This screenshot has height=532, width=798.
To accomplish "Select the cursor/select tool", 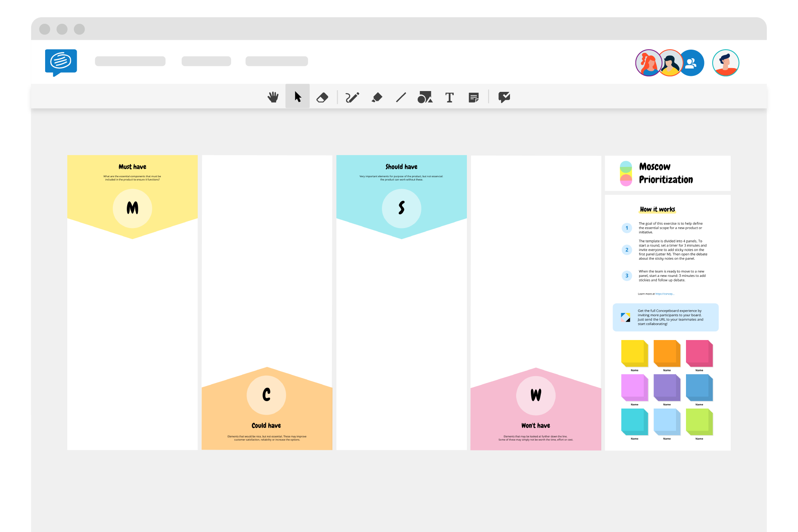I will (298, 97).
